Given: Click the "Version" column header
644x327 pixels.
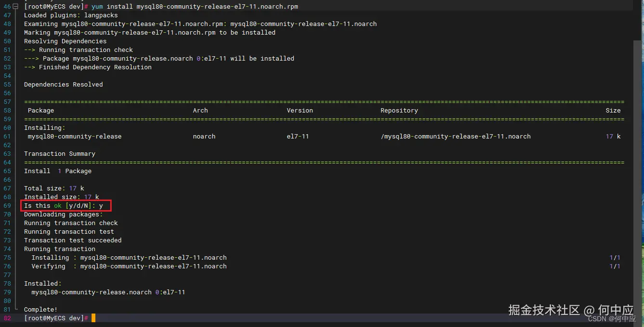Looking at the screenshot, I should (299, 111).
